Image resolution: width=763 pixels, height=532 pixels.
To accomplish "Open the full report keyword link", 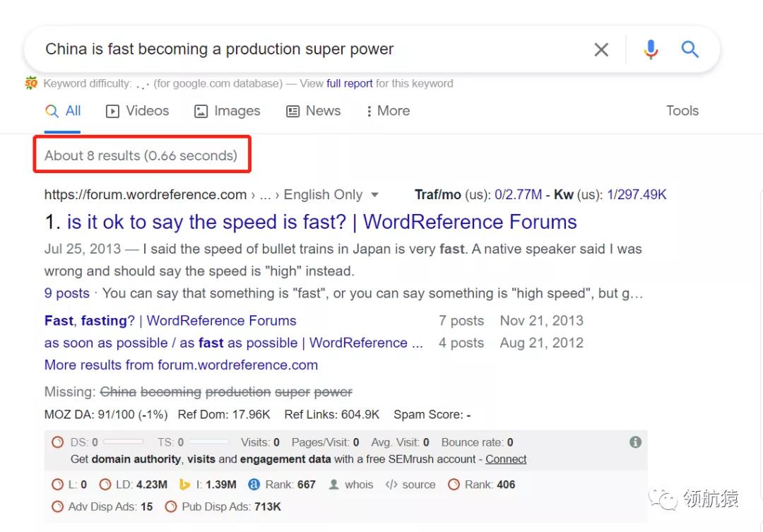I will pyautogui.click(x=349, y=83).
